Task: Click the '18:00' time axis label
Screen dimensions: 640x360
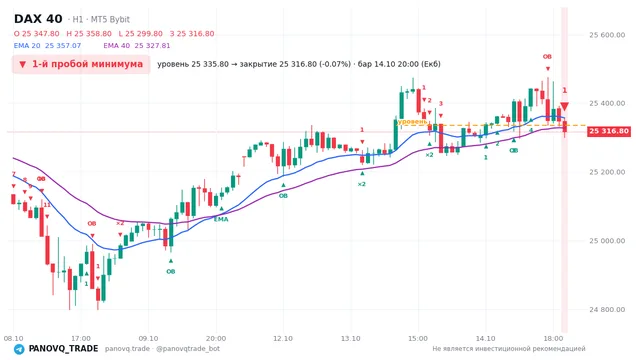Action: click(553, 338)
